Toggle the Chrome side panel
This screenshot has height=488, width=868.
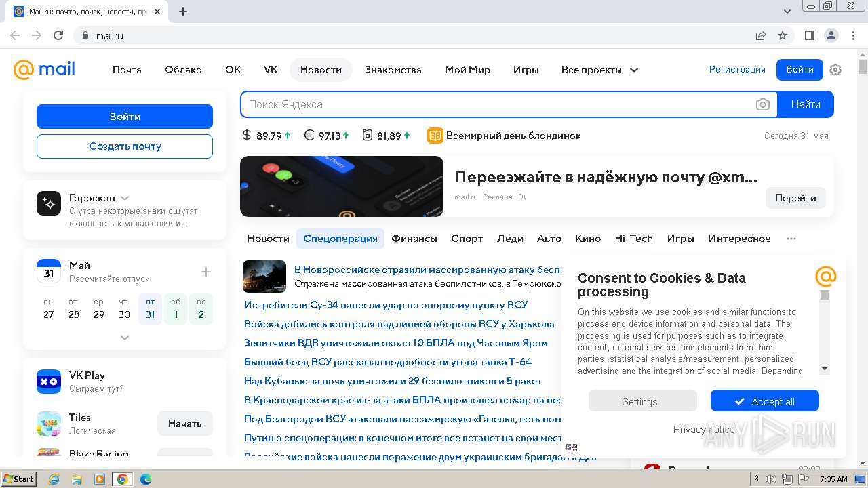[810, 35]
